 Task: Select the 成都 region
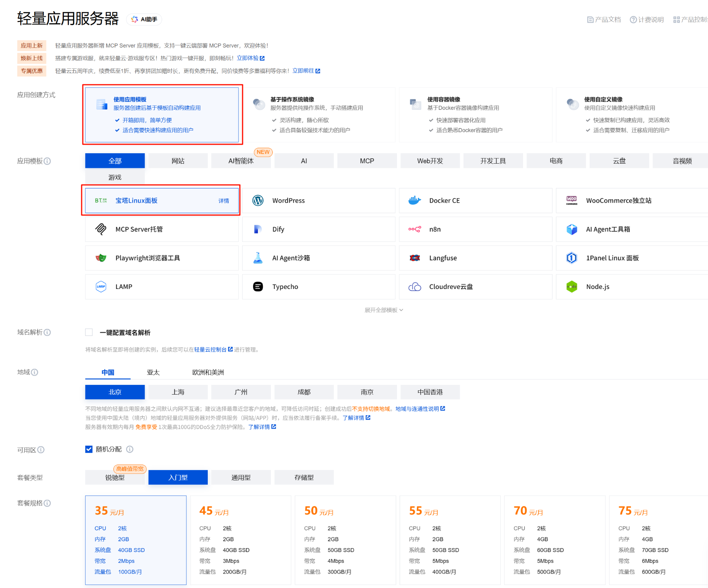pyautogui.click(x=304, y=392)
